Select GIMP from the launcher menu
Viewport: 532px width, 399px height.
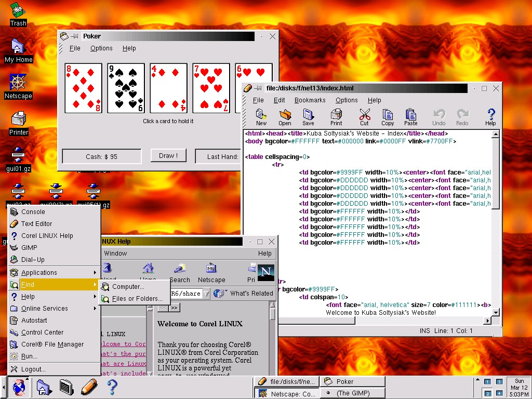pos(54,248)
